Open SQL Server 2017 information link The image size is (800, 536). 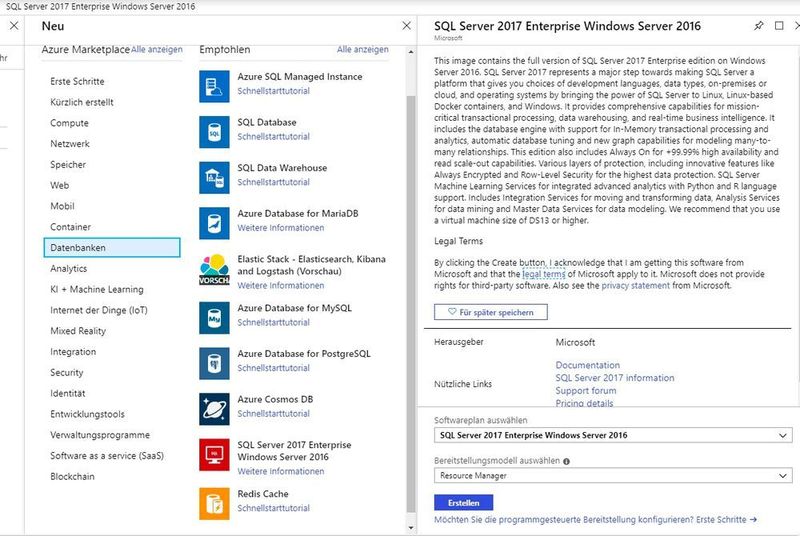[615, 378]
